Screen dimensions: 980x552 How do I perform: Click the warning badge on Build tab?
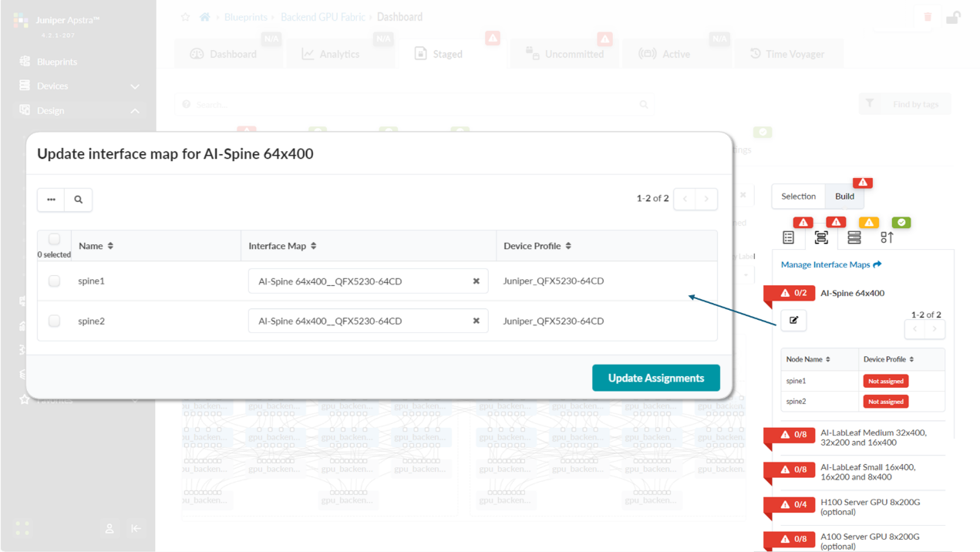point(863,183)
